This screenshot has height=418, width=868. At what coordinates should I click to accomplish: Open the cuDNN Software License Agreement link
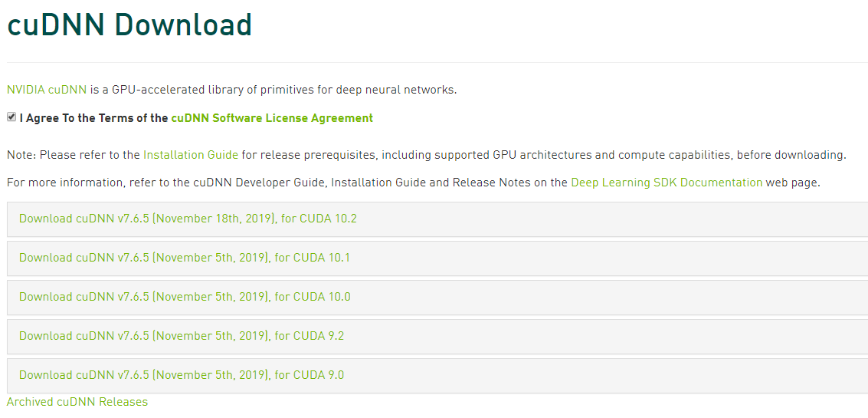tap(272, 118)
